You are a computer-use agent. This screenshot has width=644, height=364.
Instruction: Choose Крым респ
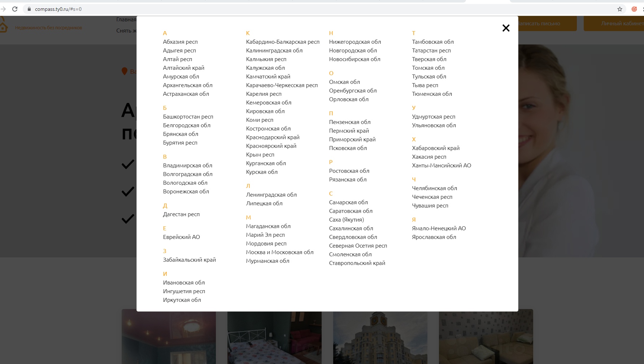pos(260,155)
